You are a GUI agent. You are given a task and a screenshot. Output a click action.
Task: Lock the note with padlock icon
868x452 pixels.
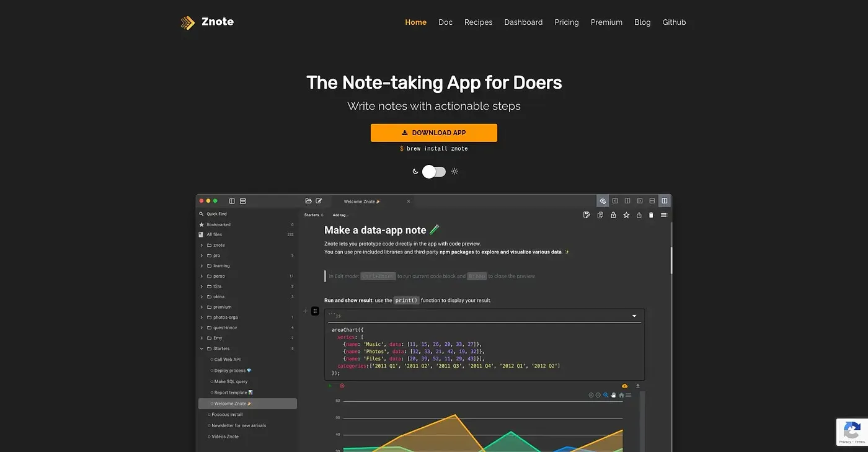click(613, 215)
